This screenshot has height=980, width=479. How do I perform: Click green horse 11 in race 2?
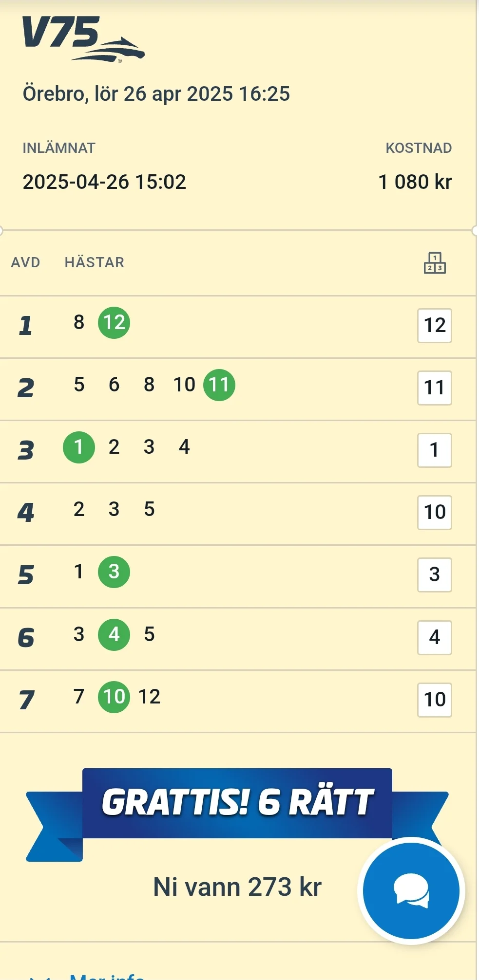coord(219,385)
